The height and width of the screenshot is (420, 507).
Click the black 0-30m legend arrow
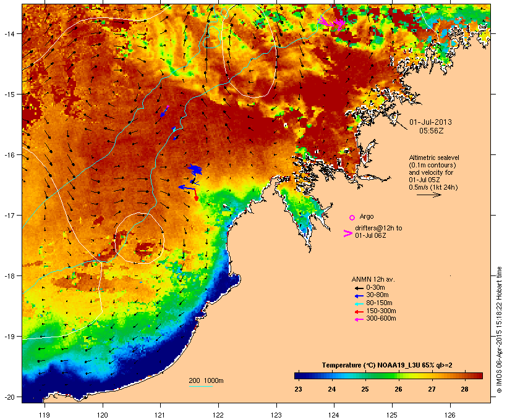[x=359, y=288]
